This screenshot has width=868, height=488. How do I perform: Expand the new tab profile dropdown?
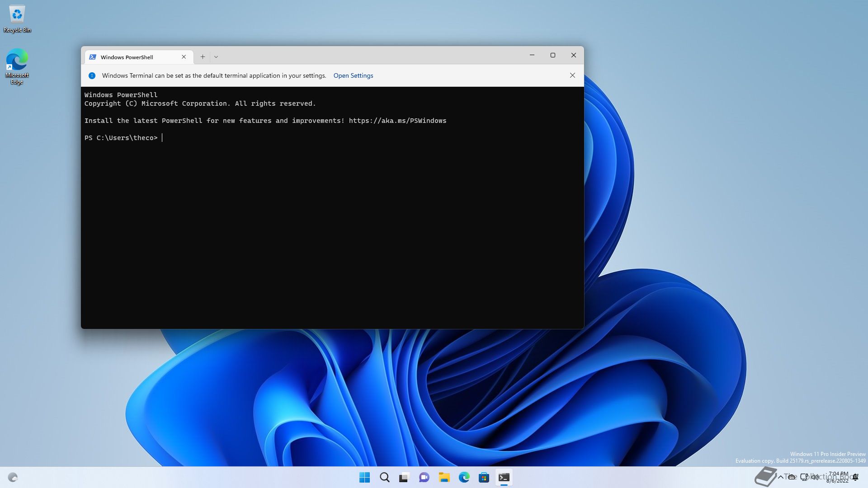(216, 57)
